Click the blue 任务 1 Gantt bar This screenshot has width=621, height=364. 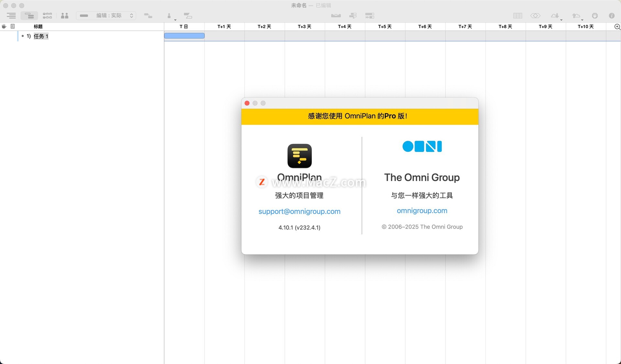click(184, 36)
